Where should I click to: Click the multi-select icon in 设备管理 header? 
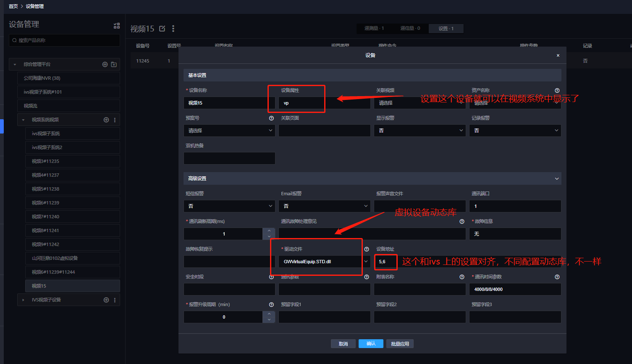(x=117, y=26)
